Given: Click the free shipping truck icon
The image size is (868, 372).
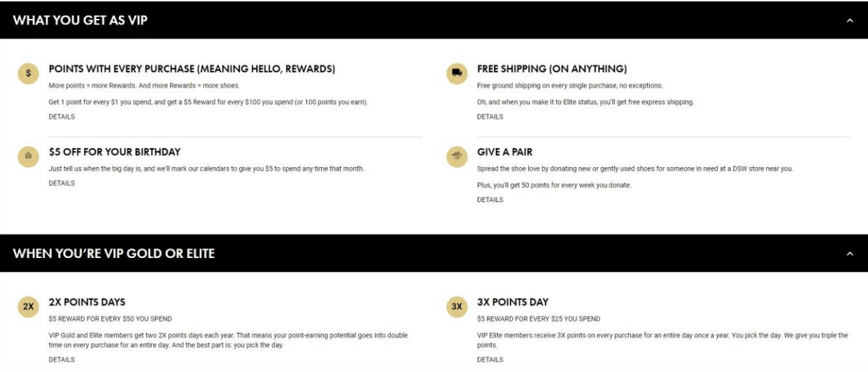Looking at the screenshot, I should (457, 73).
